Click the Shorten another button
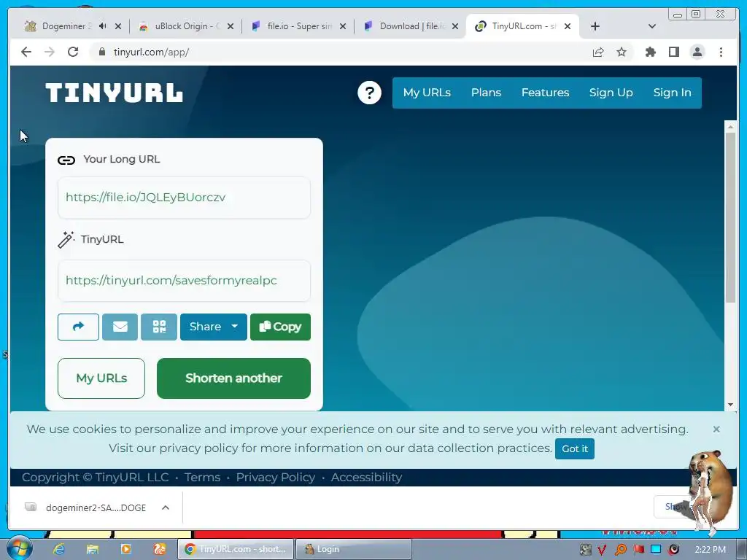The image size is (747, 560). [233, 378]
